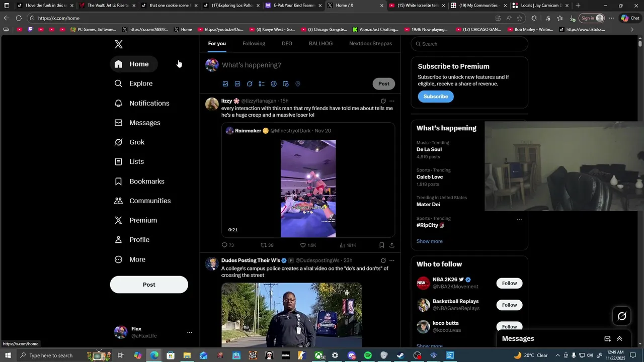The height and width of the screenshot is (362, 644).
Task: Open floating Grok button at bottom right
Action: point(622,316)
